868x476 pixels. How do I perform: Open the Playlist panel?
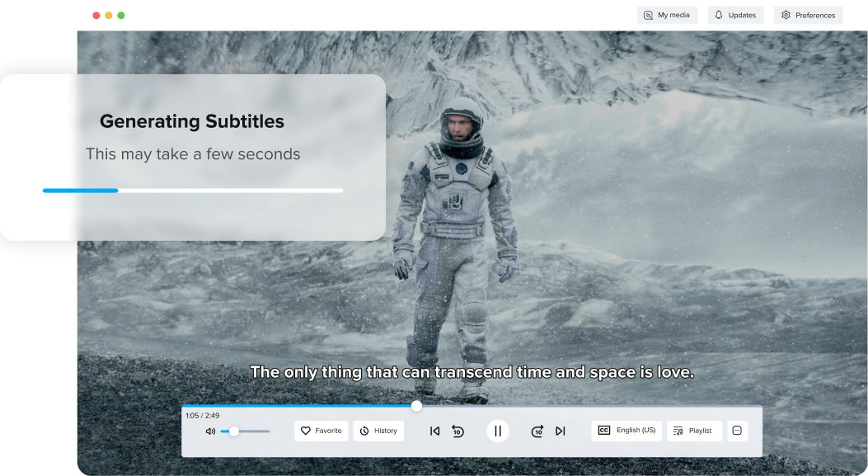694,431
